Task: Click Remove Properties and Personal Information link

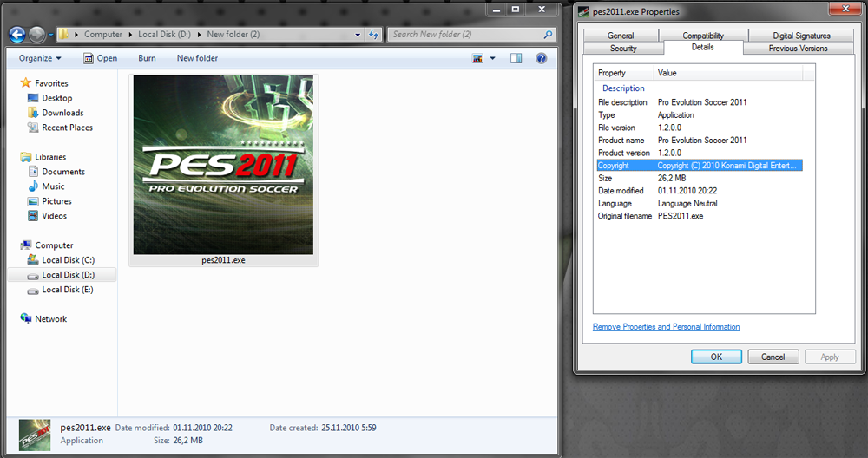Action: point(666,327)
